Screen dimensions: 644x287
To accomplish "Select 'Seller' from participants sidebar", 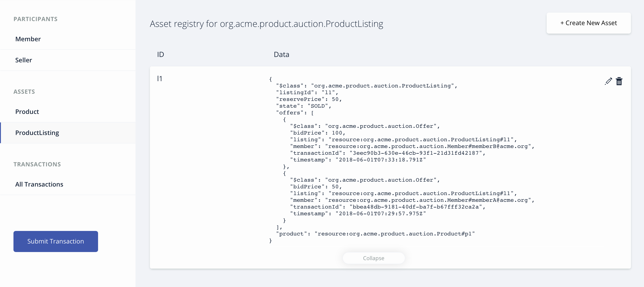I will tap(23, 60).
